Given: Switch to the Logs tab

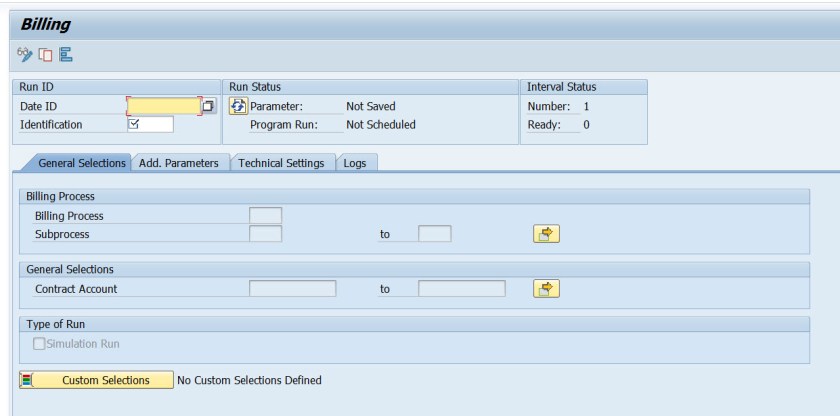Looking at the screenshot, I should click(x=355, y=163).
